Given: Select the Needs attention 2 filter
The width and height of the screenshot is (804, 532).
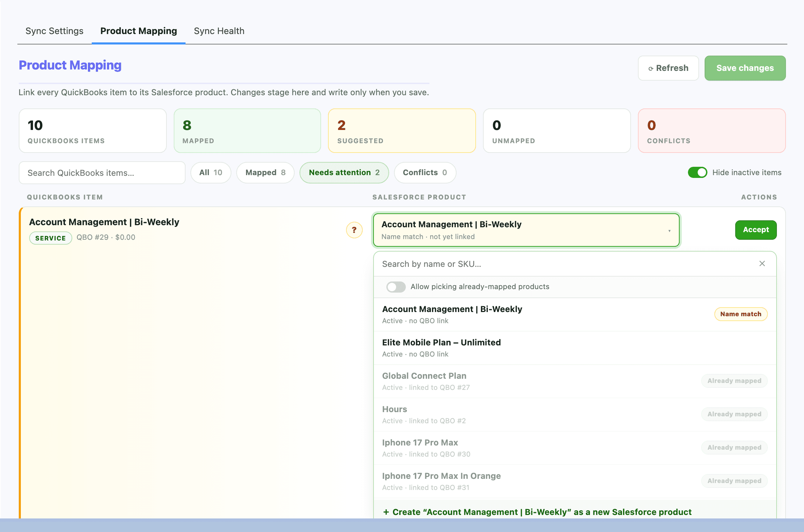Looking at the screenshot, I should (344, 173).
